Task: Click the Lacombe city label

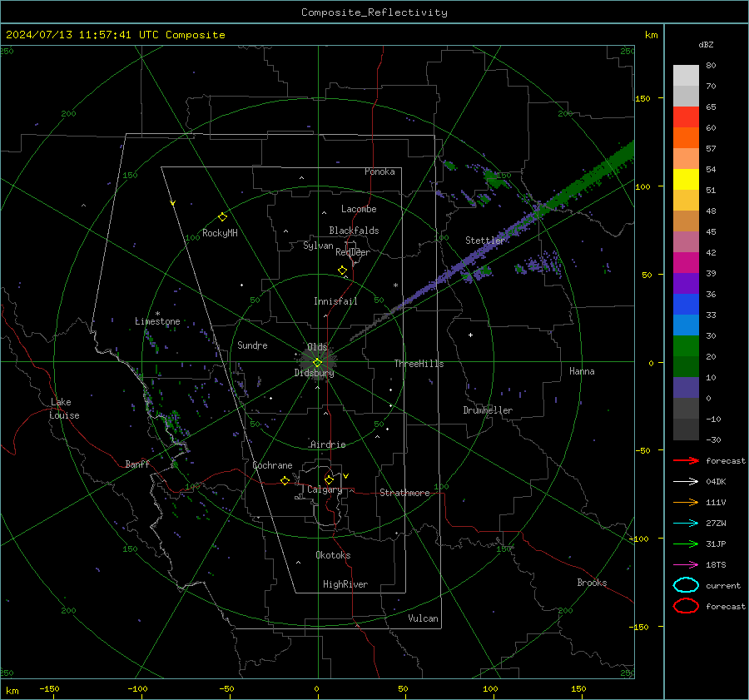Action: tap(359, 209)
